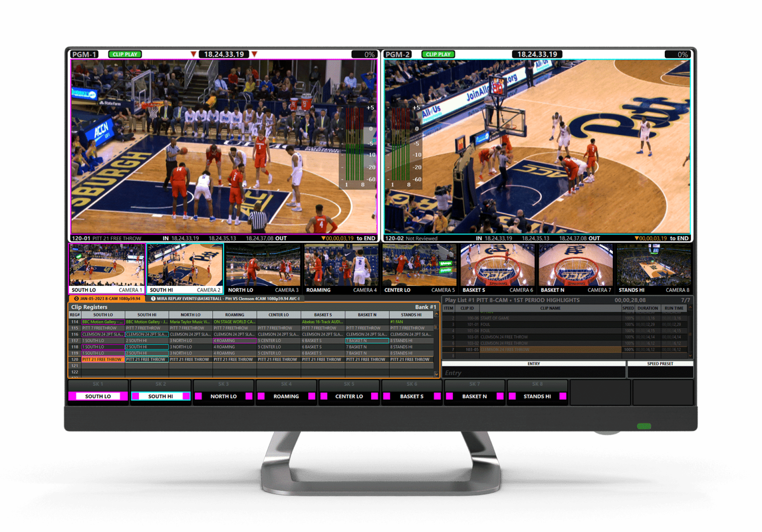This screenshot has width=762, height=532.
Task: Click the CLIP PLAY badge on PGM-1
Action: pyautogui.click(x=125, y=54)
